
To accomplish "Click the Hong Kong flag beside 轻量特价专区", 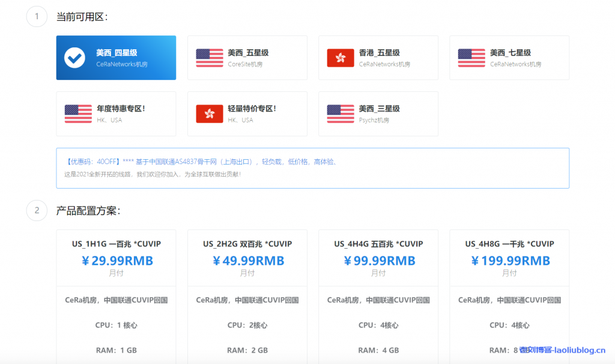I will (209, 114).
